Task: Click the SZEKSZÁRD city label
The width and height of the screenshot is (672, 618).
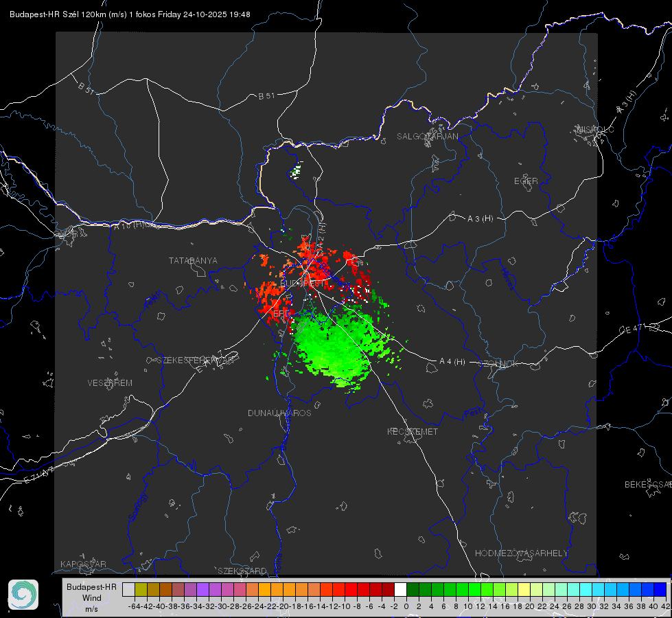Action: point(242,571)
